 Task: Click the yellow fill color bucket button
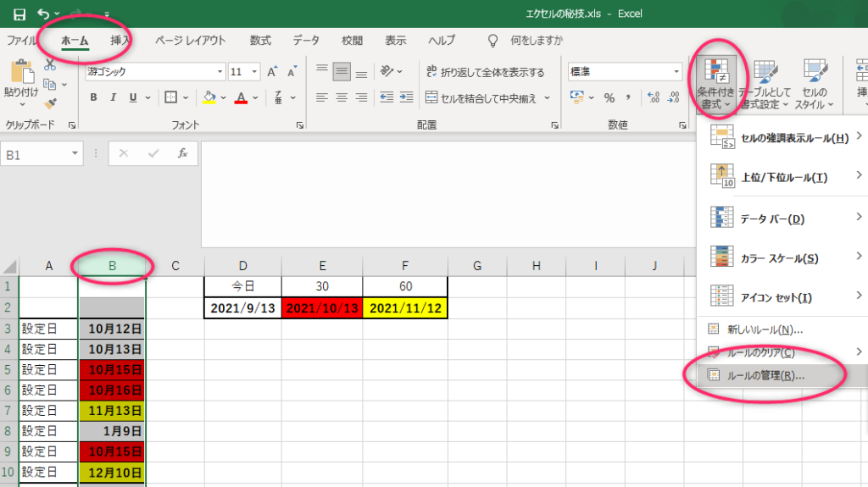click(209, 98)
